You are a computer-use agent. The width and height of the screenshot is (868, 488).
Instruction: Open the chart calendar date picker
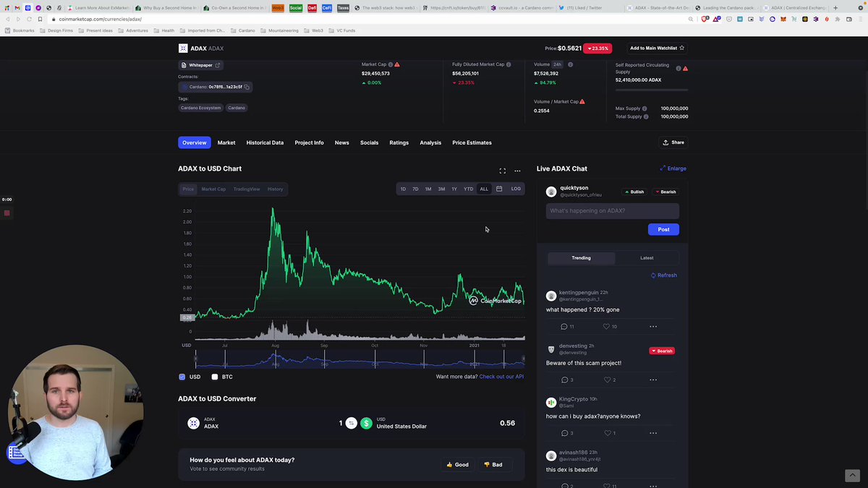click(x=499, y=189)
